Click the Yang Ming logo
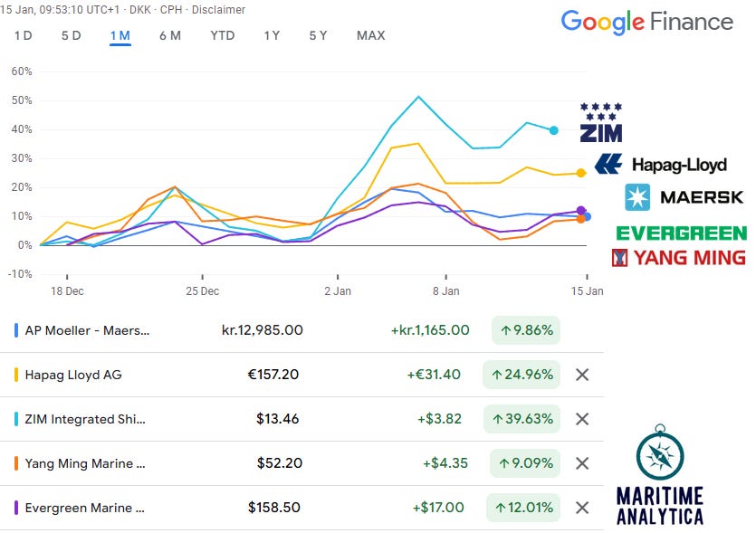The width and height of the screenshot is (756, 533). (679, 258)
